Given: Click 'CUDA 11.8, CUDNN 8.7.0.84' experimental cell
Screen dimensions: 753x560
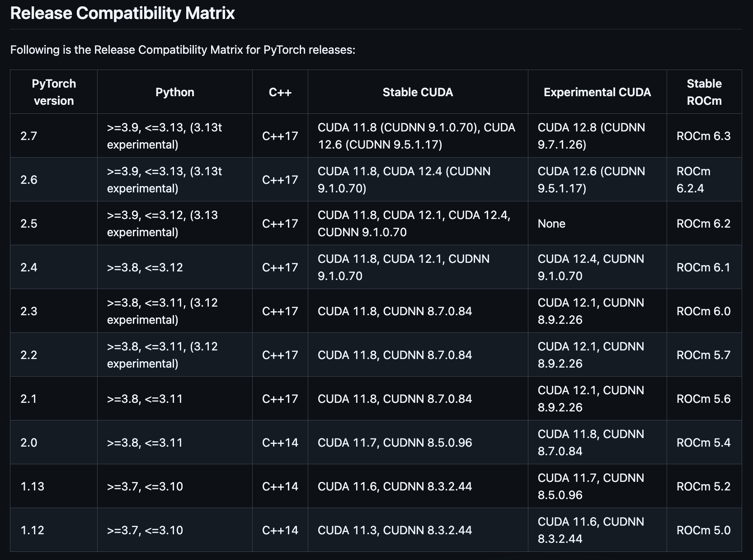Looking at the screenshot, I should click(597, 443).
